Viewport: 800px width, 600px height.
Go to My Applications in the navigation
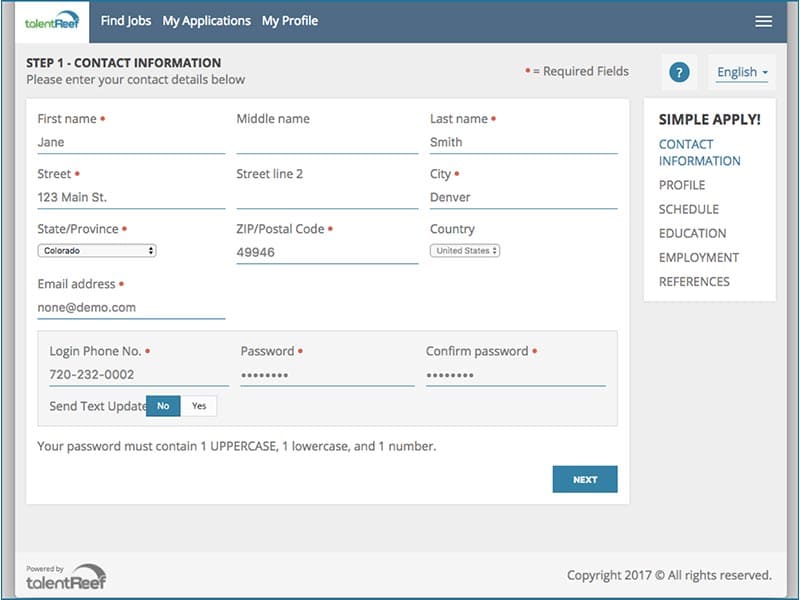tap(206, 20)
